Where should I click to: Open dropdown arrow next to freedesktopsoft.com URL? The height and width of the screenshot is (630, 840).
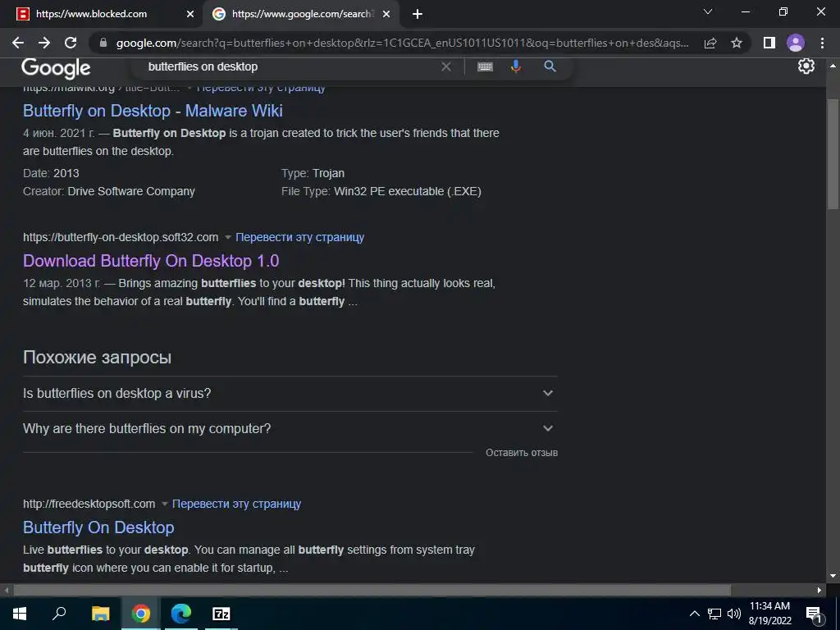(164, 504)
